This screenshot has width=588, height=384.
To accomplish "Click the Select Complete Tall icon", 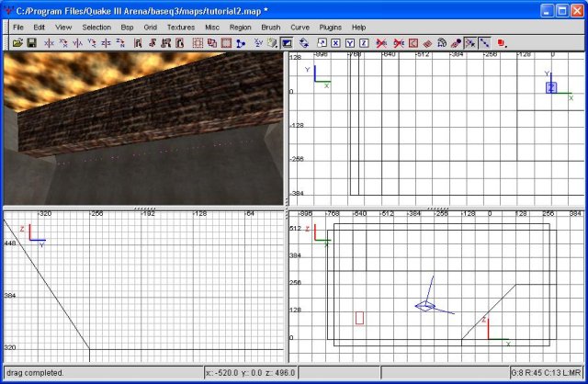I will tap(138, 43).
